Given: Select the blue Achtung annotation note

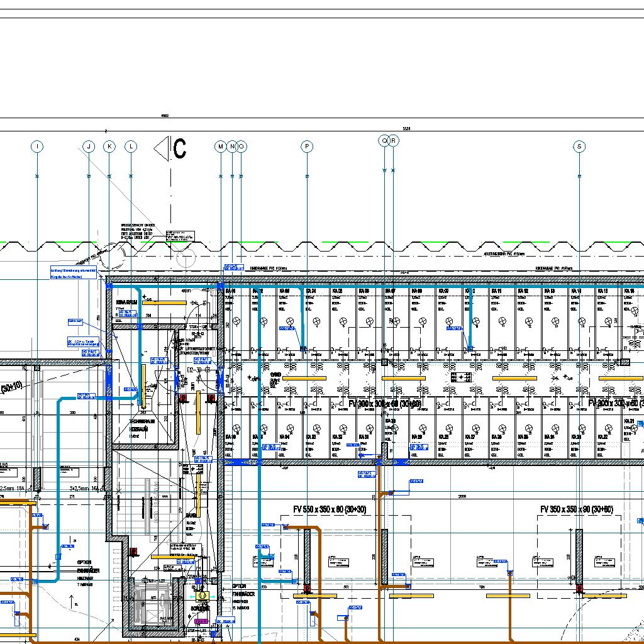Looking at the screenshot, I should tap(75, 272).
